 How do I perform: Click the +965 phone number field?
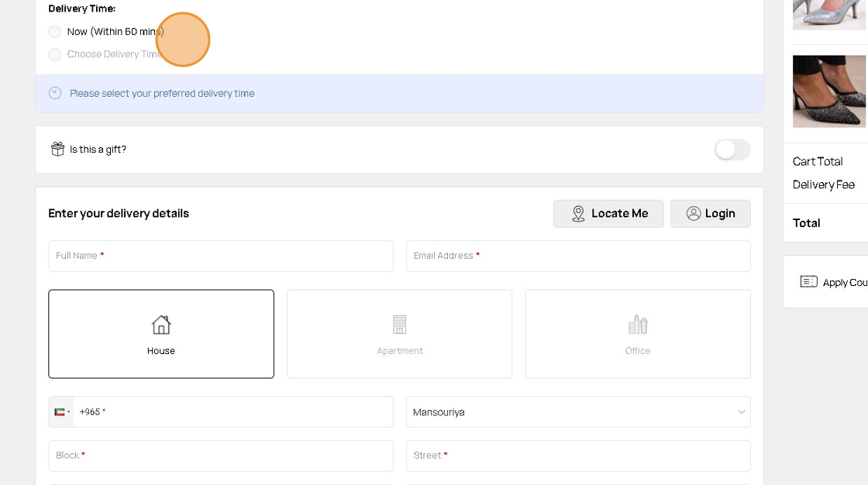pos(233,412)
